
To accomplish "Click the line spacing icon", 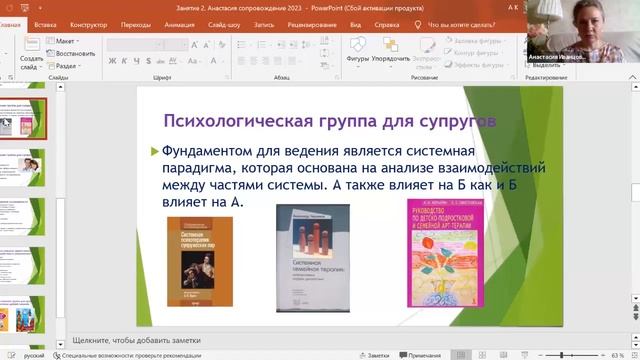I will point(306,45).
